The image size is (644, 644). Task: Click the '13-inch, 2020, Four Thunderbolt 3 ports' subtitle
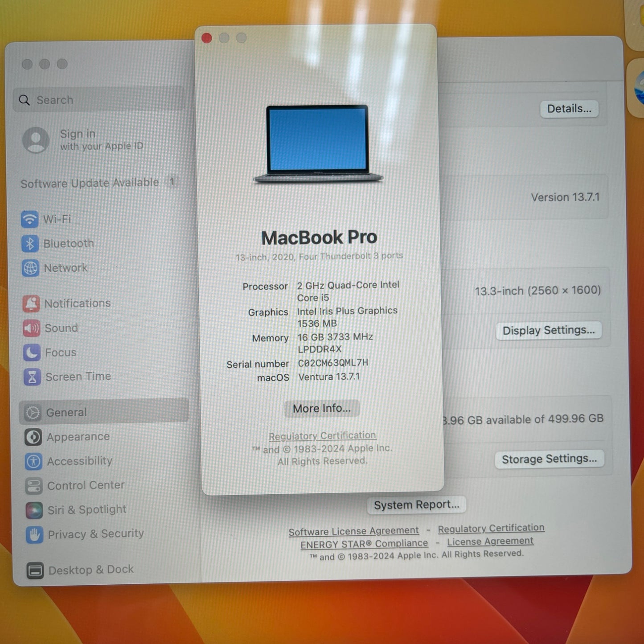(x=319, y=256)
